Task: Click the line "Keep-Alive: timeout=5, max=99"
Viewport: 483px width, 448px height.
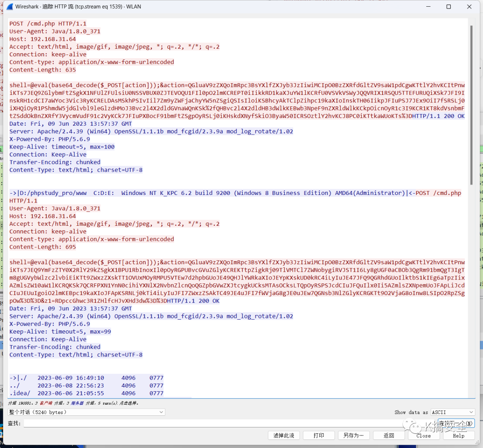Action: (x=60, y=332)
